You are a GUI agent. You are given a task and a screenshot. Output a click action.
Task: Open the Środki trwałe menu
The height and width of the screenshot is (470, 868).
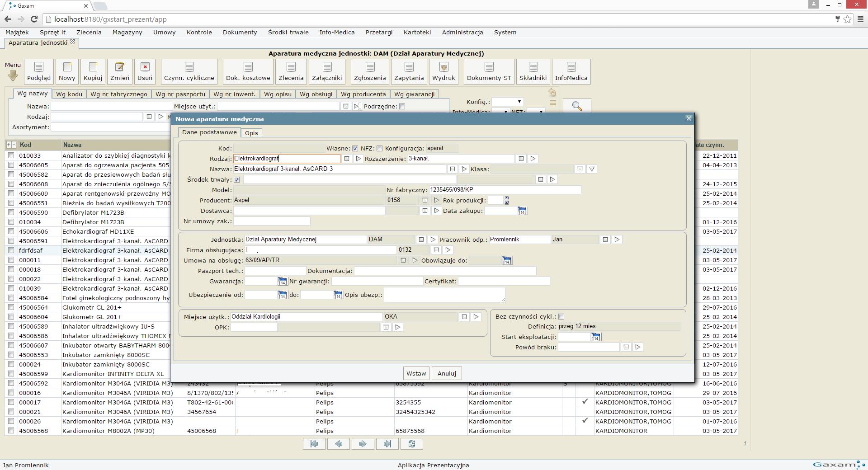point(288,32)
